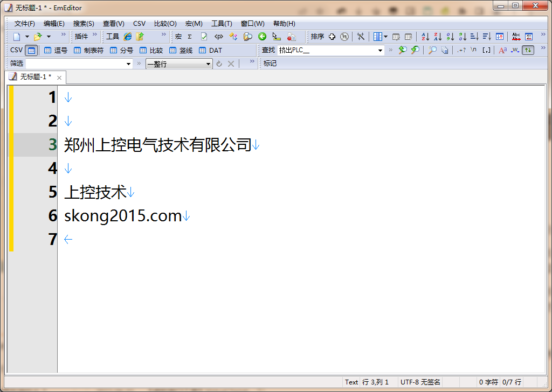The width and height of the screenshot is (552, 392).
Task: Click UTF-8 无签名 encoding in status bar
Action: [420, 382]
